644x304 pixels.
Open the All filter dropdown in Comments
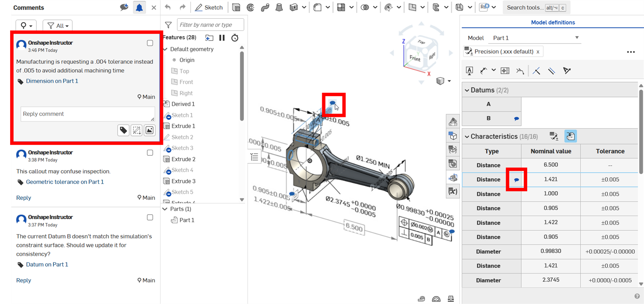click(57, 25)
